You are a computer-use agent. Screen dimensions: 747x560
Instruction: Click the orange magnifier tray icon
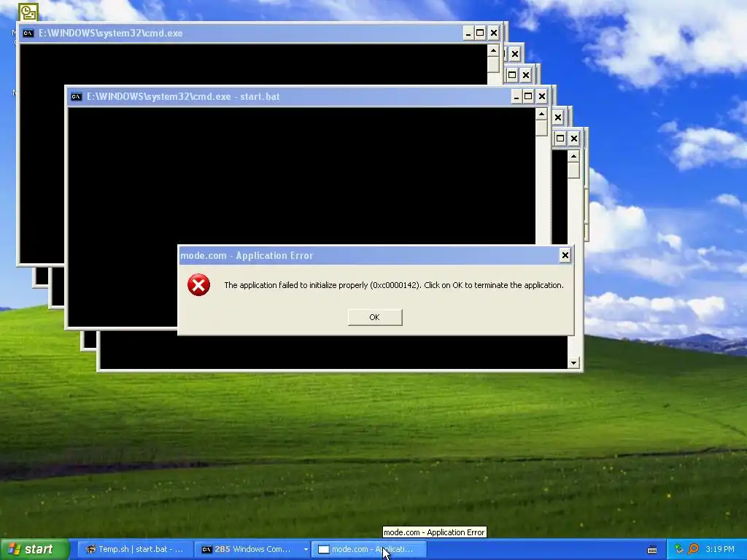click(693, 549)
